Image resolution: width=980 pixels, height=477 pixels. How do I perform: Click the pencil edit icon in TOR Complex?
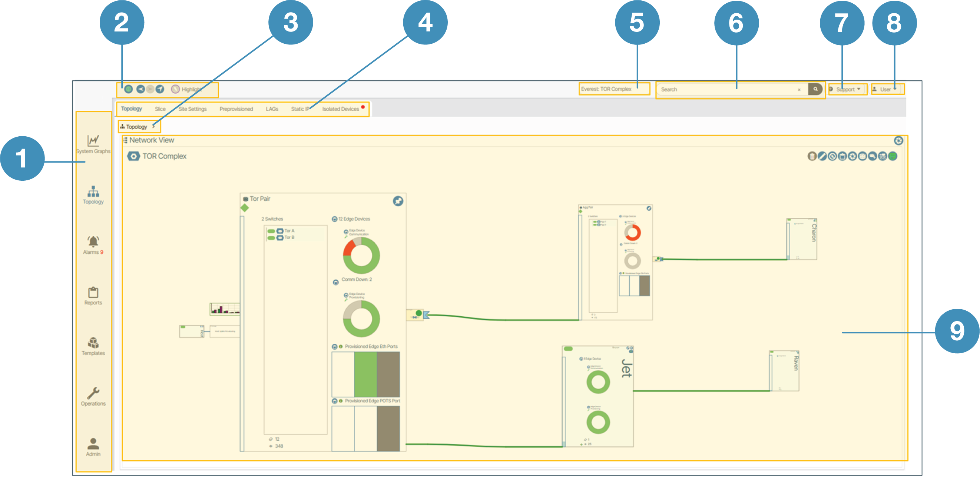822,156
